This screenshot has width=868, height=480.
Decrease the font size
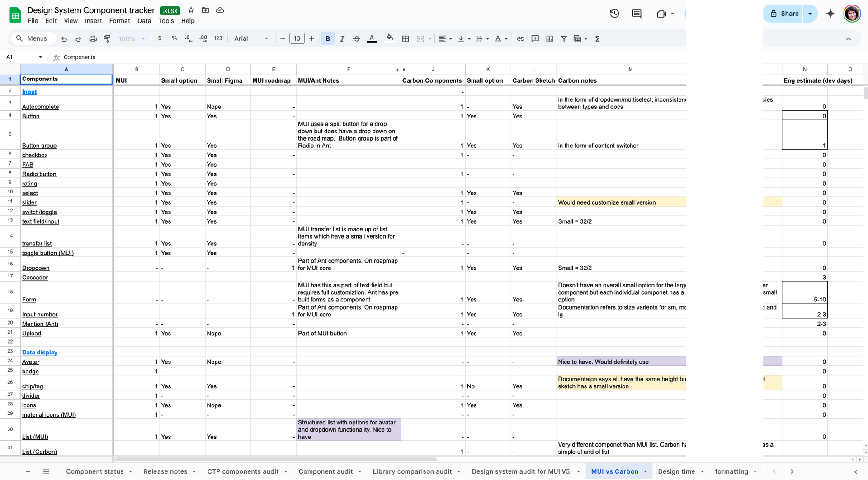point(283,39)
